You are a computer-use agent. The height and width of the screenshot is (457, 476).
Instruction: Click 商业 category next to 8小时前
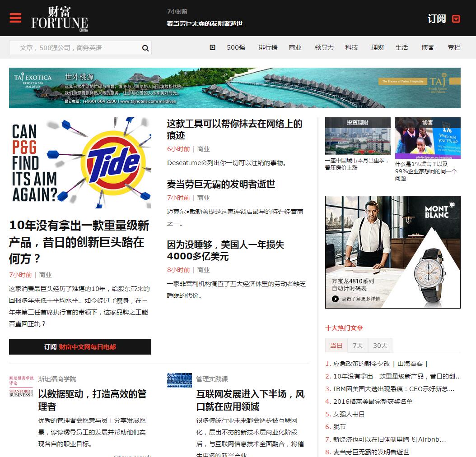click(203, 270)
